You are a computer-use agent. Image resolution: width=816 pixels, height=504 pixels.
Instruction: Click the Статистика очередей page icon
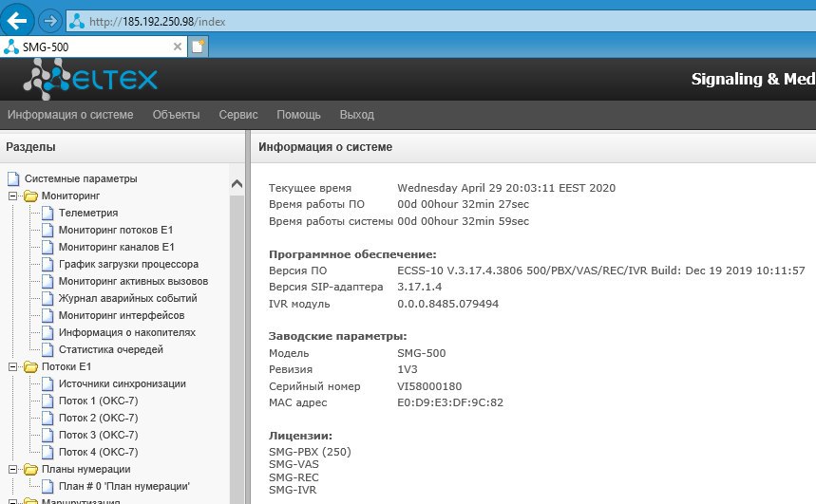pyautogui.click(x=47, y=350)
